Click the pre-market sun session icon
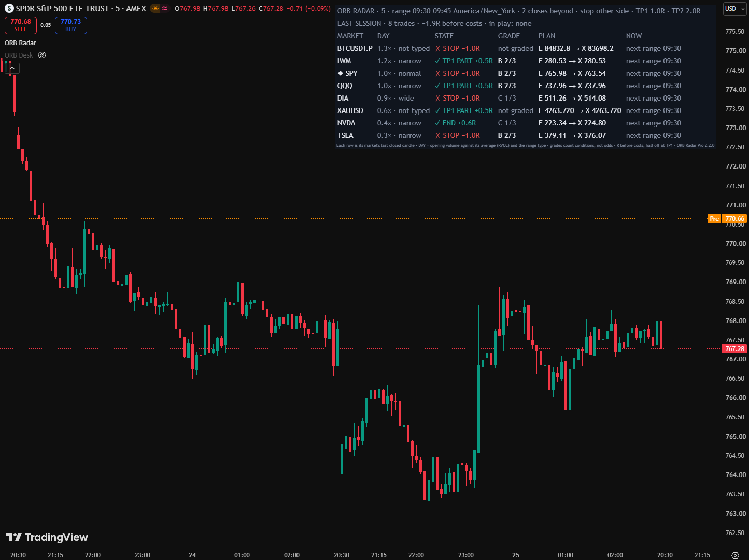 pos(155,8)
